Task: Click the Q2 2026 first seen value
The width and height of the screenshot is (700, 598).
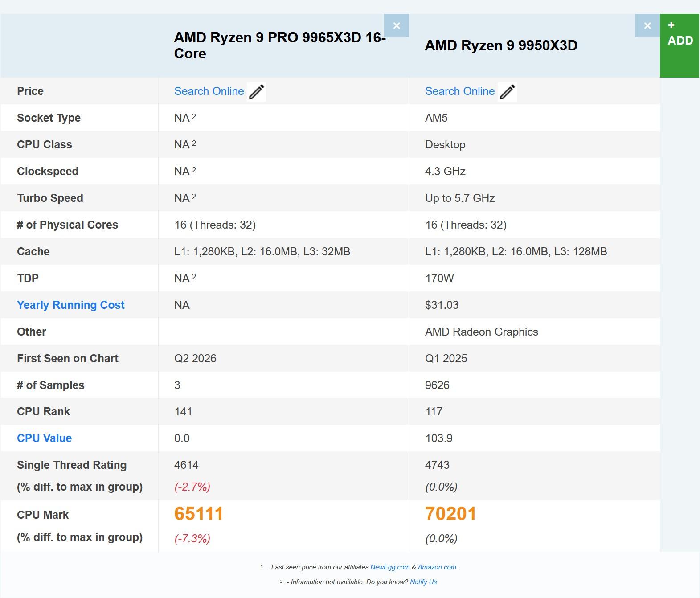Action: click(x=195, y=358)
